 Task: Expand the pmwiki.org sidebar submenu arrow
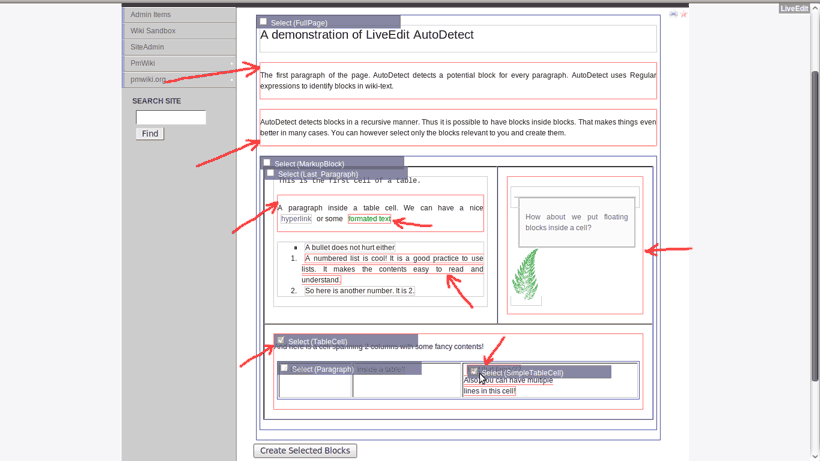[x=231, y=79]
